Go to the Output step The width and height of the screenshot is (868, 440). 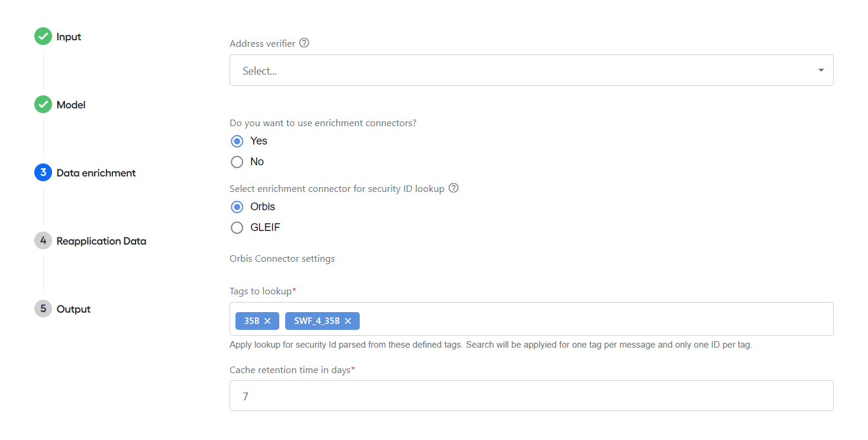coord(73,309)
